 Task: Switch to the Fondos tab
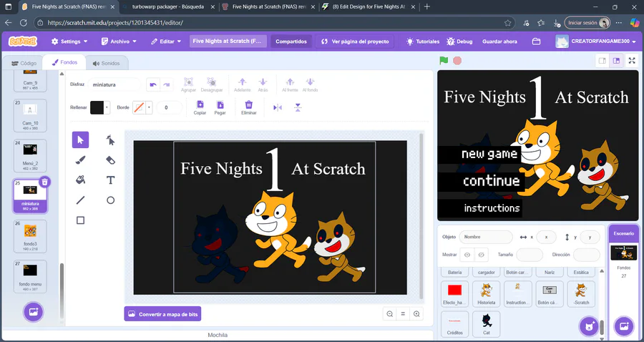[x=64, y=62]
